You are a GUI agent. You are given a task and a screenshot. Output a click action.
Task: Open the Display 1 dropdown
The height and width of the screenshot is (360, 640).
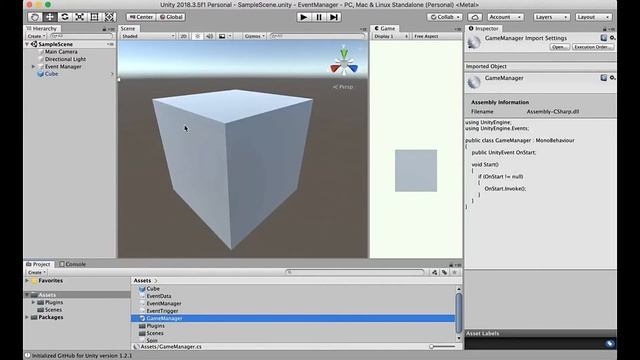391,36
